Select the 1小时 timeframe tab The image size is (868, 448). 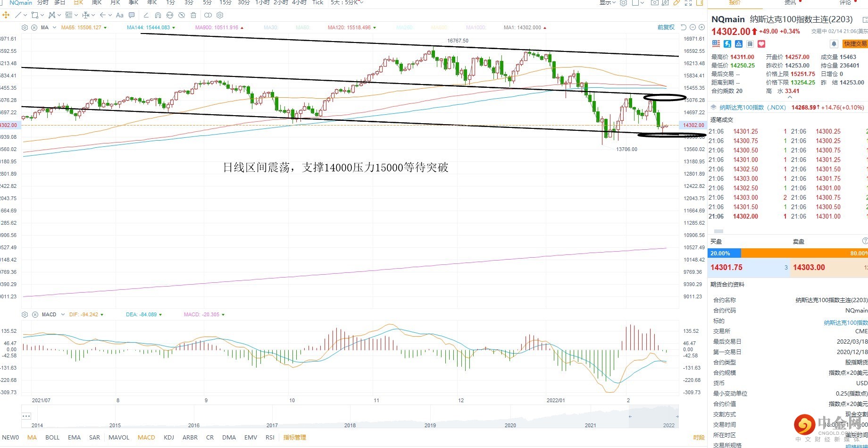point(262,2)
